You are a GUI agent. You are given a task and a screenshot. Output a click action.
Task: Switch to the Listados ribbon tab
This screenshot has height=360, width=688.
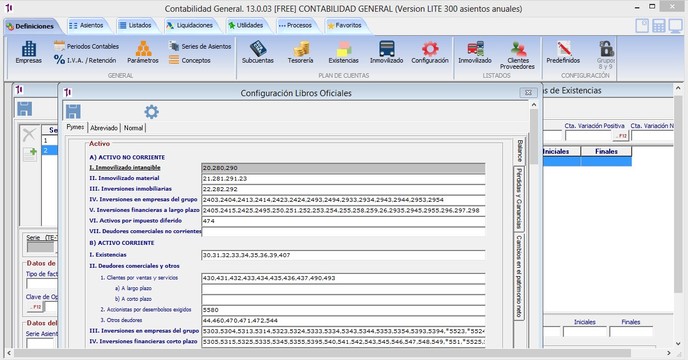135,25
